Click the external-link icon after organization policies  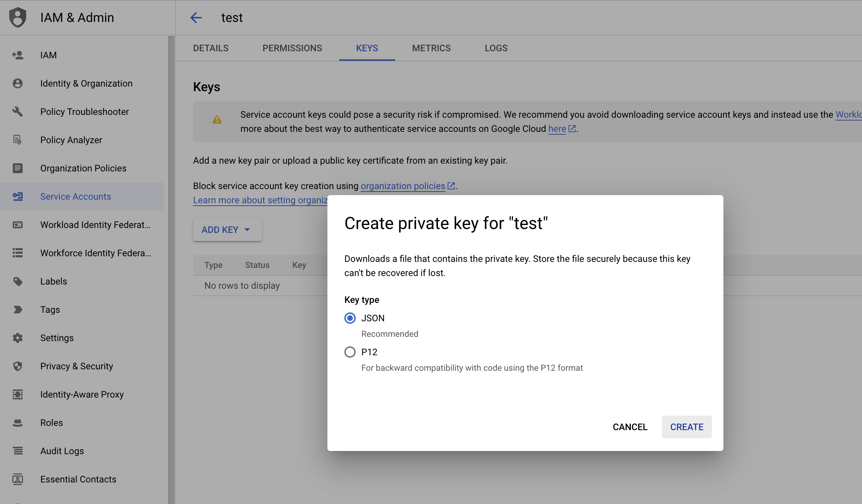click(451, 186)
